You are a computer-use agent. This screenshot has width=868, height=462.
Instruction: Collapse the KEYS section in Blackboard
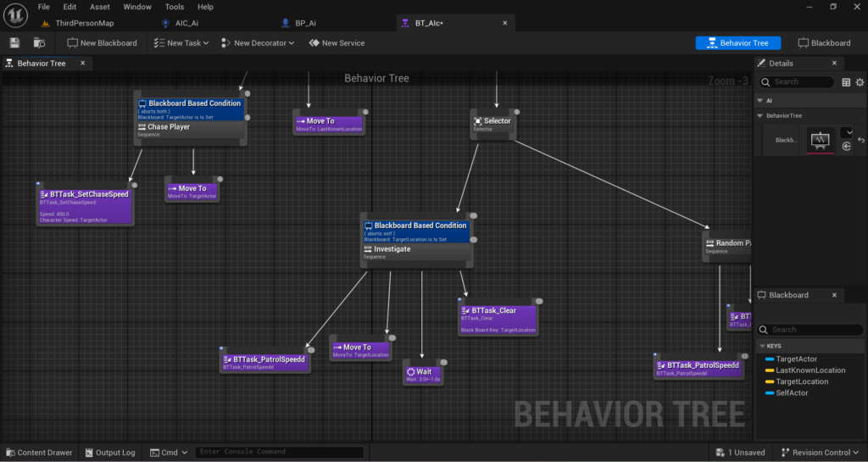pyautogui.click(x=762, y=346)
